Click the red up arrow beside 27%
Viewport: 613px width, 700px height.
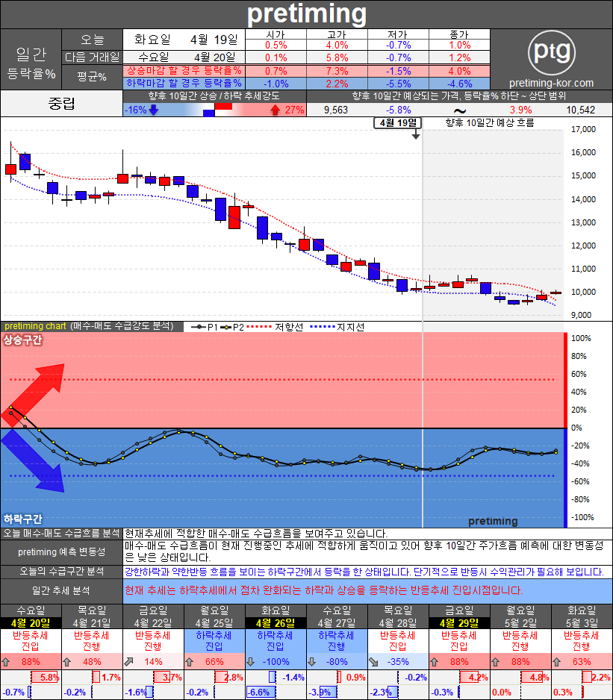tap(276, 110)
